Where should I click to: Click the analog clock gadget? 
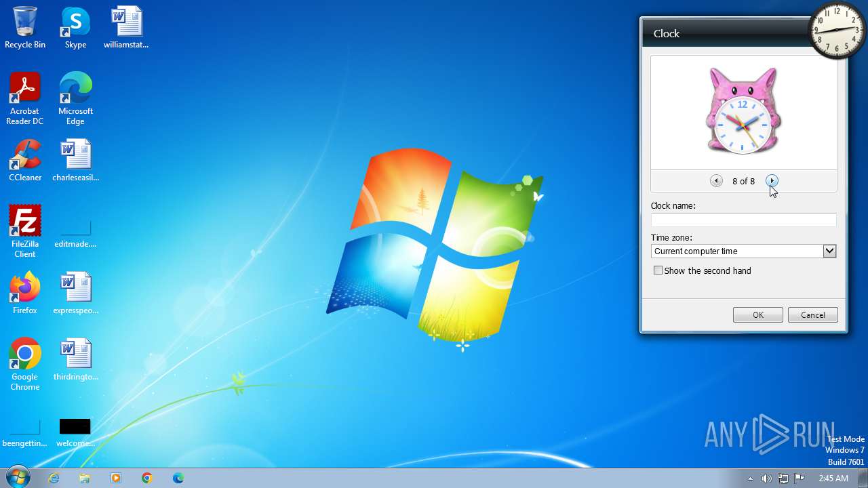tap(837, 30)
